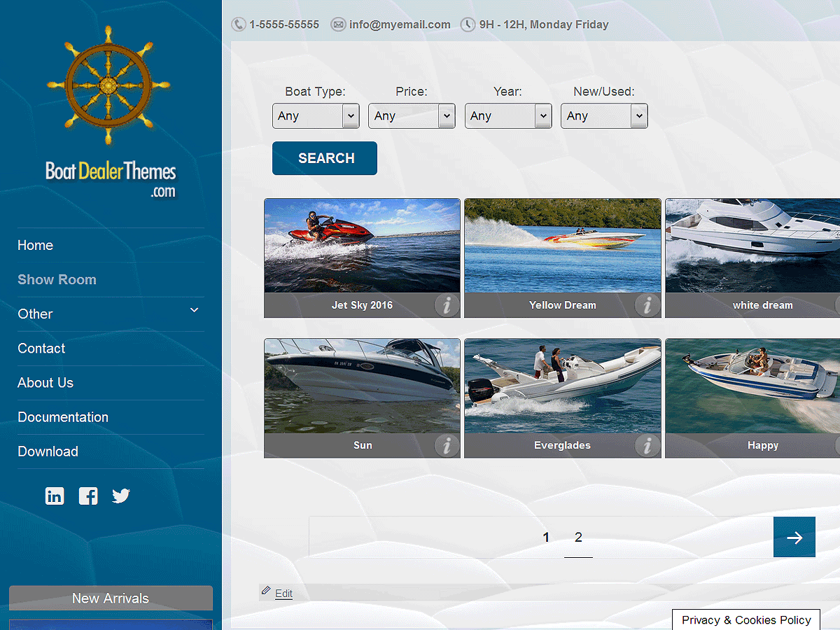This screenshot has height=630, width=840.
Task: Open the Documentation menu item
Action: pyautogui.click(x=63, y=417)
